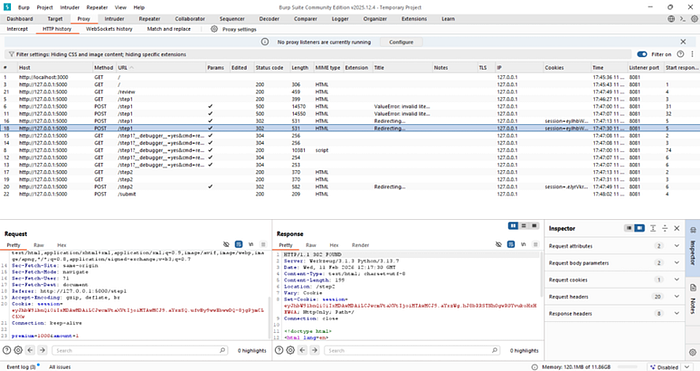Click the filter help question mark icon

point(680,54)
